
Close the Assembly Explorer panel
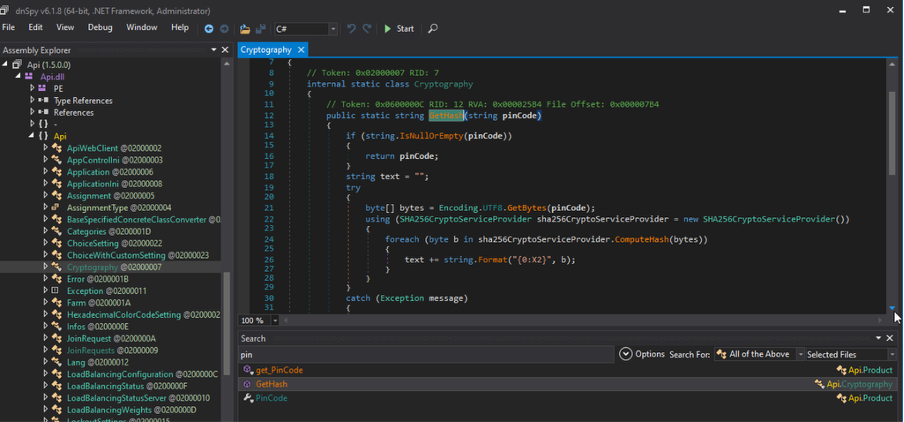pos(225,50)
